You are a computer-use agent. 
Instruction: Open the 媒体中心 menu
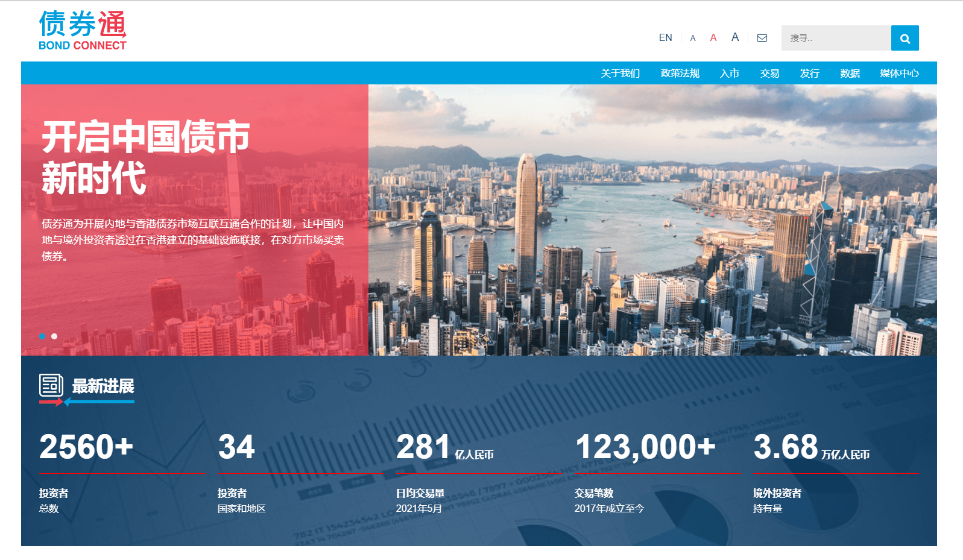(x=900, y=73)
